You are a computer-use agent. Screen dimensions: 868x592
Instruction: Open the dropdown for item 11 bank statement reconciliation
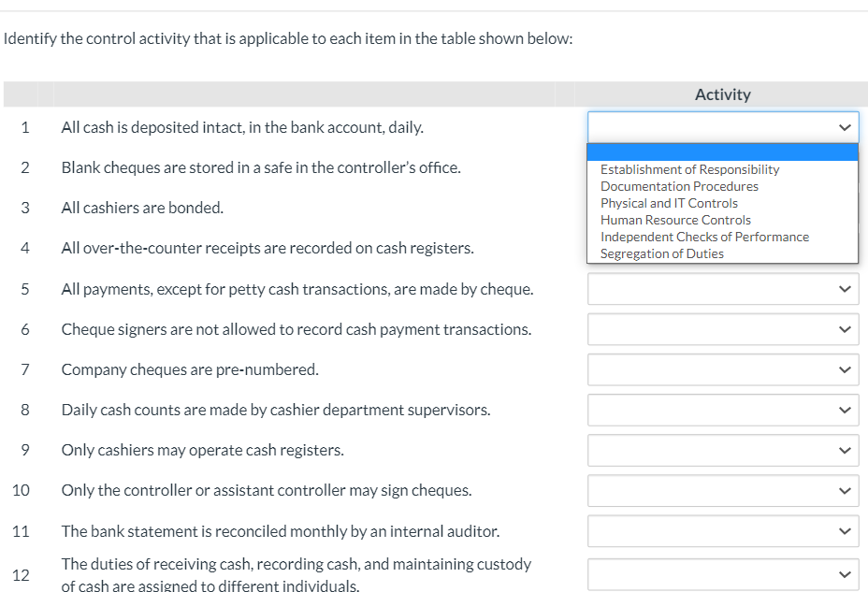722,530
